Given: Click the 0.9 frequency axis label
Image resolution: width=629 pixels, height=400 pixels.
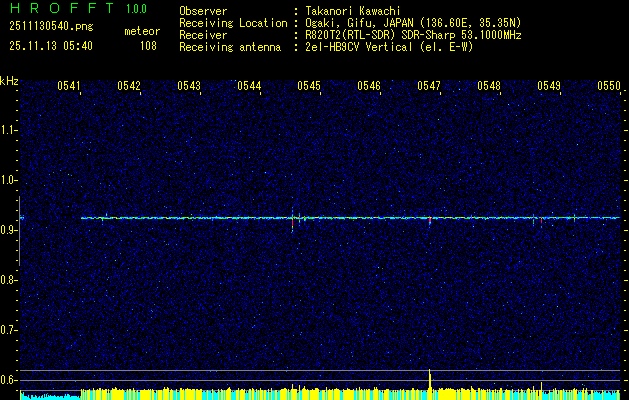Looking at the screenshot, I should click(9, 230).
